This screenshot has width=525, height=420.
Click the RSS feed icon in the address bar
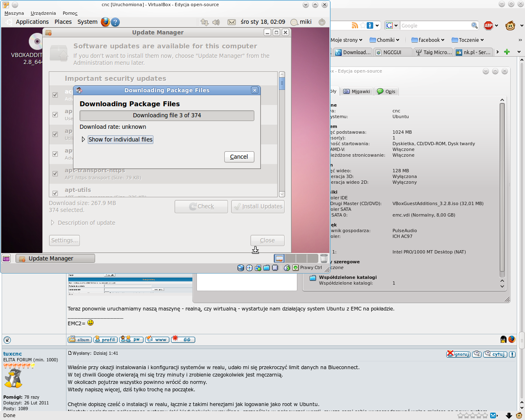point(355,25)
